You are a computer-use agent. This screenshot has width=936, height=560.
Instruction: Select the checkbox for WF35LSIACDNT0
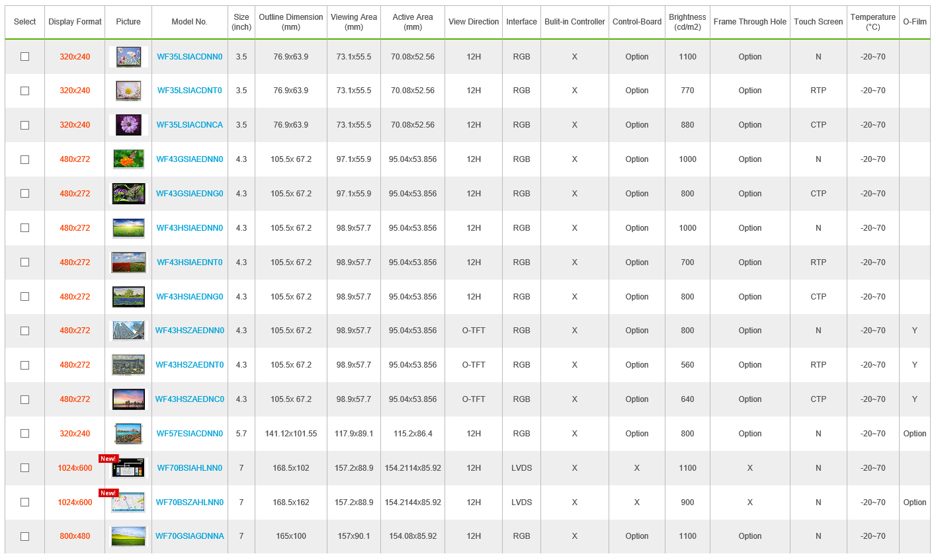coord(24,91)
